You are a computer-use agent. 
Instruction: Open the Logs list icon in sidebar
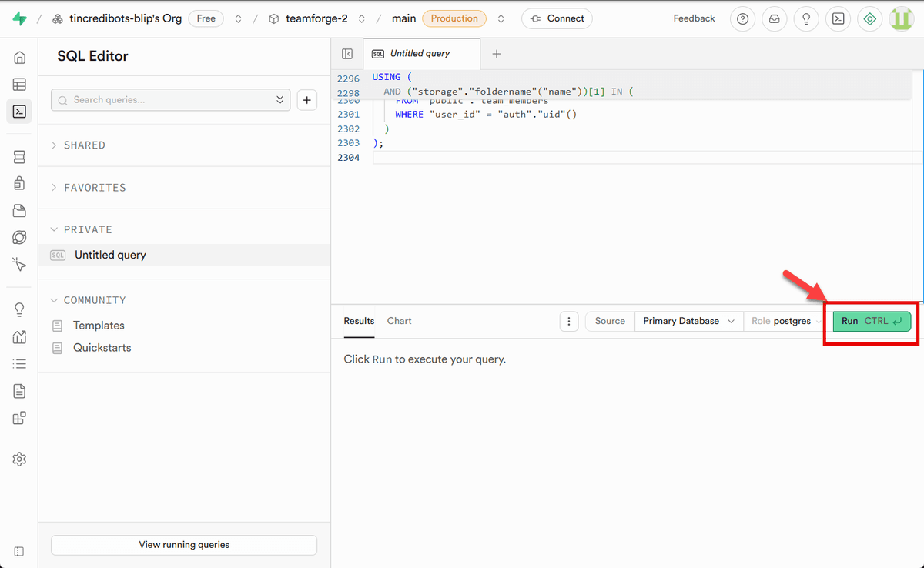pos(19,363)
